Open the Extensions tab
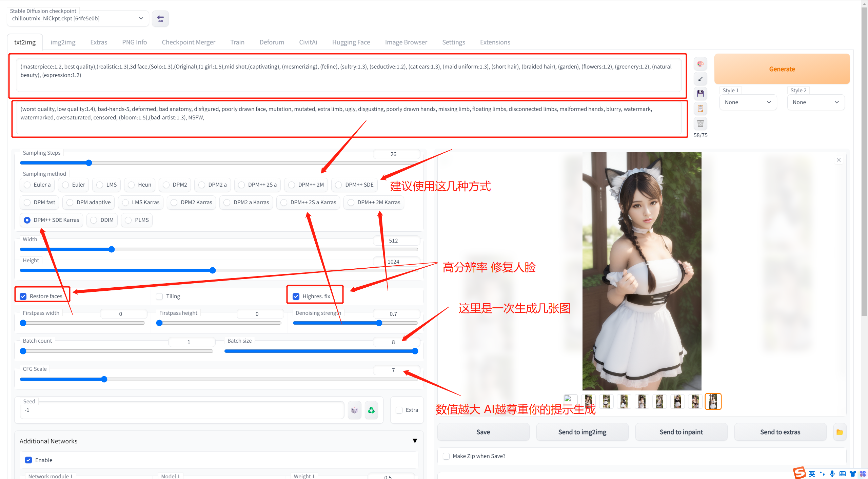This screenshot has height=479, width=868. (495, 42)
